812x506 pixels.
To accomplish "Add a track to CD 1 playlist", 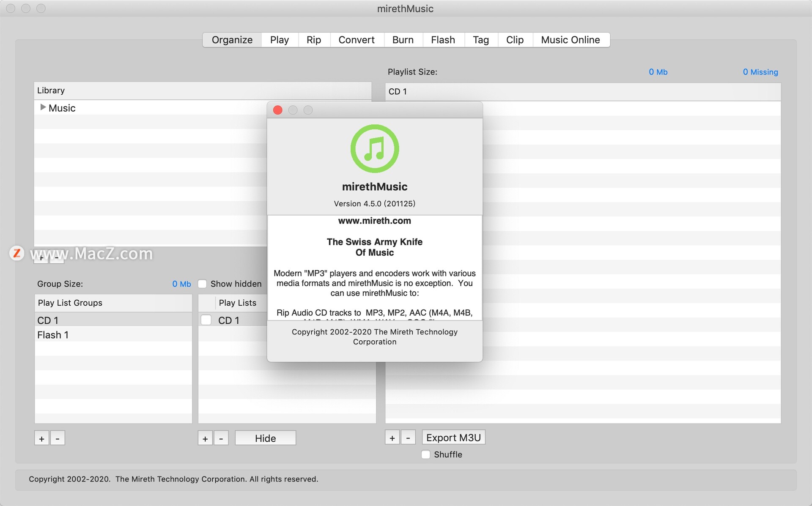I will click(392, 438).
